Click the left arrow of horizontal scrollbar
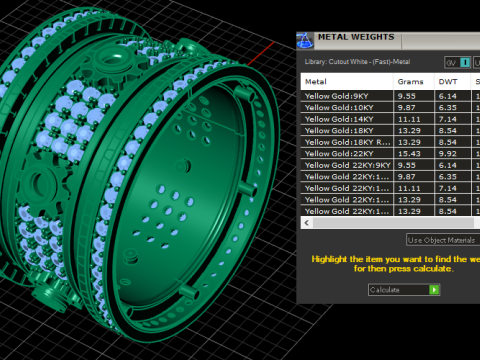This screenshot has height=360, width=480. 307,223
